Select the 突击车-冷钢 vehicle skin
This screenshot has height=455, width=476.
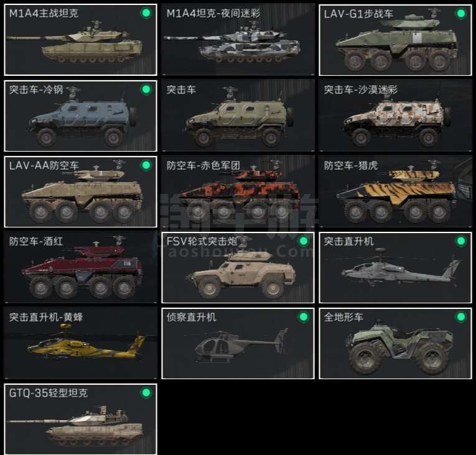coord(80,116)
